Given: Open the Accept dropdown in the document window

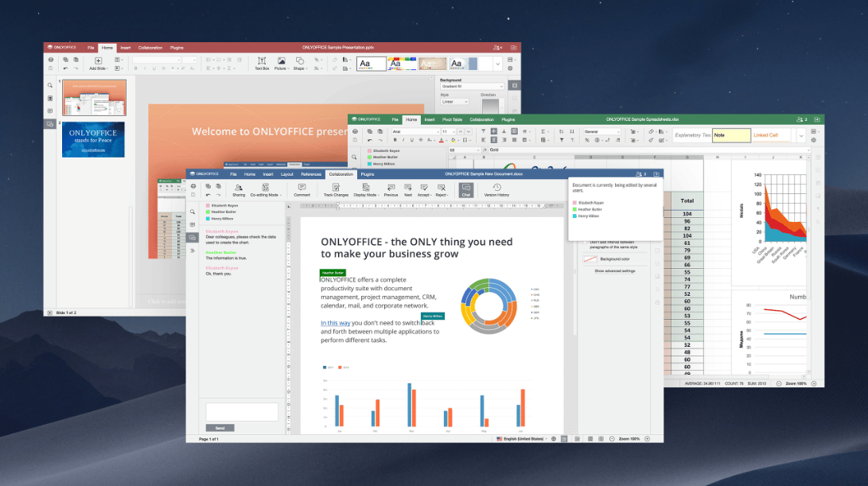Looking at the screenshot, I should pos(424,190).
